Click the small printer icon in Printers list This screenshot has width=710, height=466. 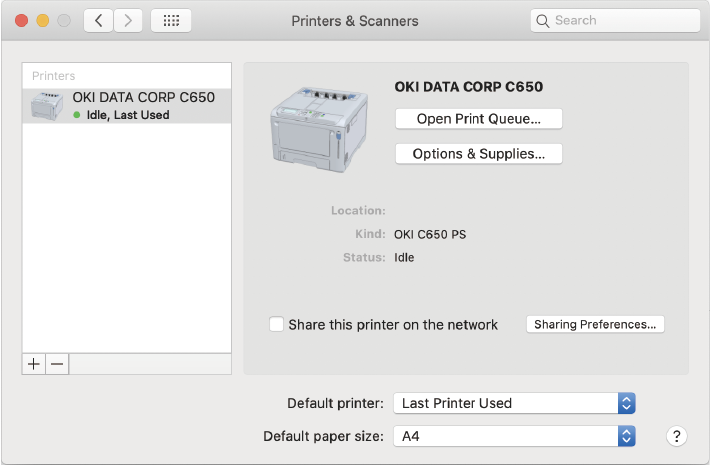(45, 106)
